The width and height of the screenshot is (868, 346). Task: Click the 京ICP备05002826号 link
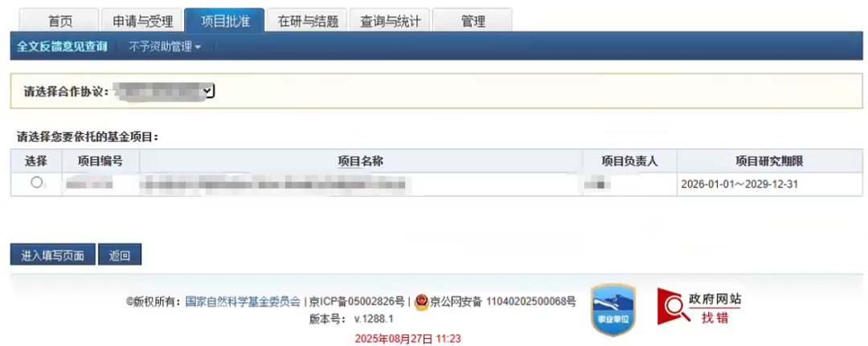click(357, 301)
